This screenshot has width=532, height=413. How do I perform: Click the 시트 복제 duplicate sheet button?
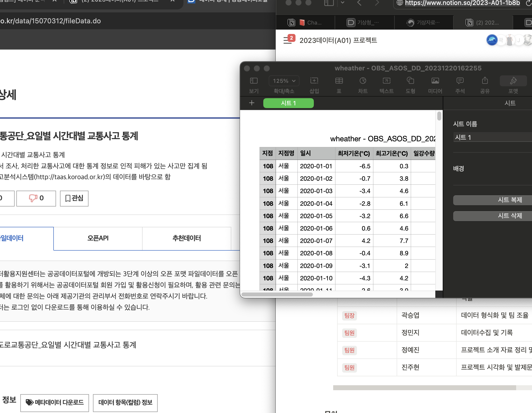[x=493, y=200]
